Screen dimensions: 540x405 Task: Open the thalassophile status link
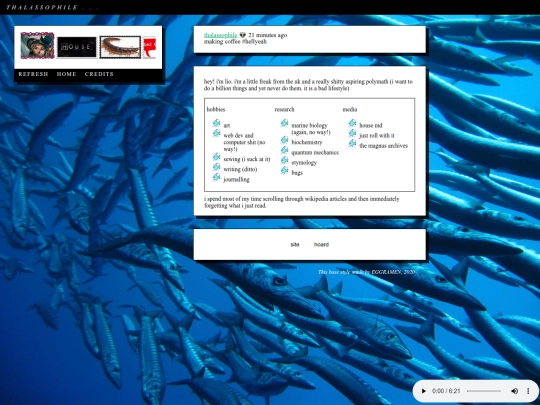click(x=220, y=35)
